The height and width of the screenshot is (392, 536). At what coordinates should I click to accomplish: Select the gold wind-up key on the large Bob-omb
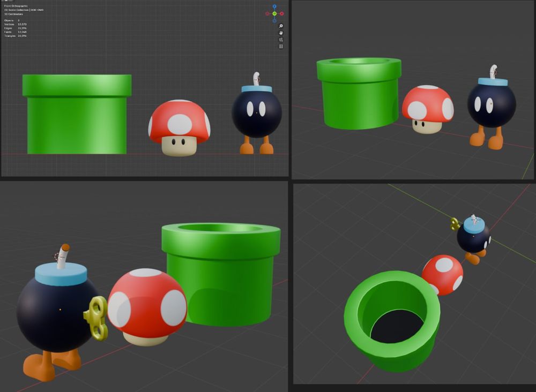96,318
